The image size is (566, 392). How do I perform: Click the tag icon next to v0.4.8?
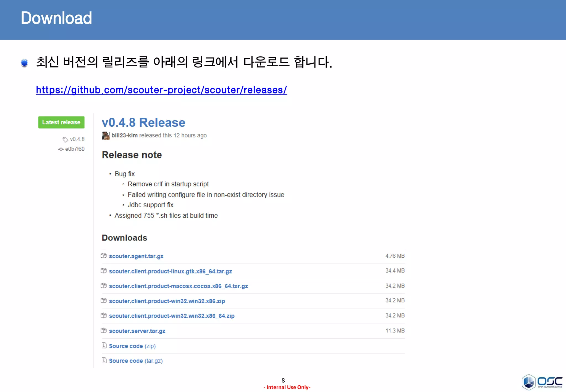tap(65, 140)
